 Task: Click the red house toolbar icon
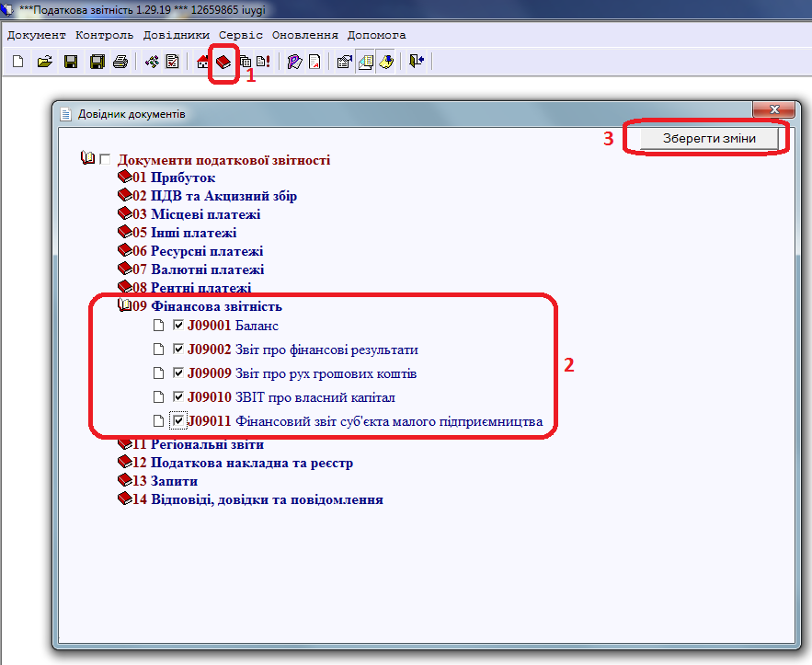(203, 63)
